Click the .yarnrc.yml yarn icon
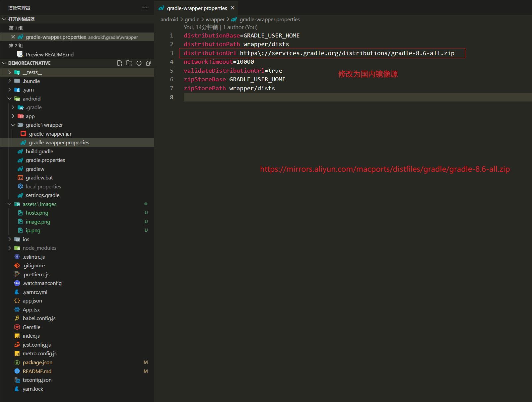 (17, 292)
